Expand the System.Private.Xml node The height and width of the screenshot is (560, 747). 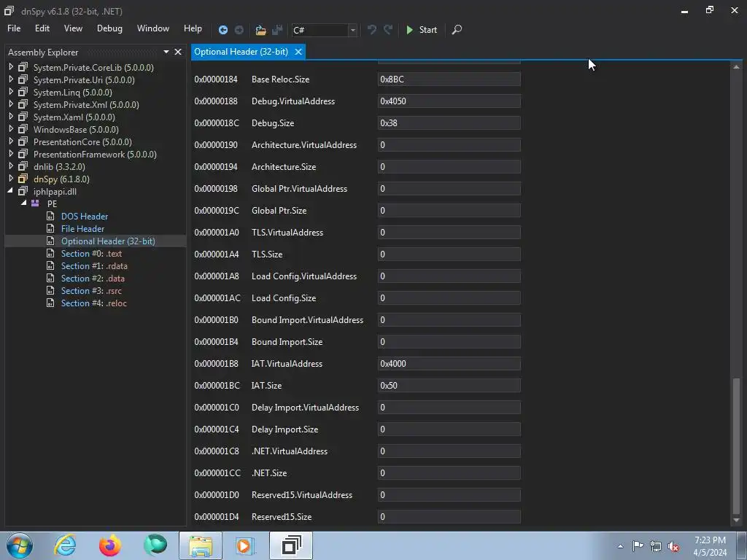(x=11, y=104)
